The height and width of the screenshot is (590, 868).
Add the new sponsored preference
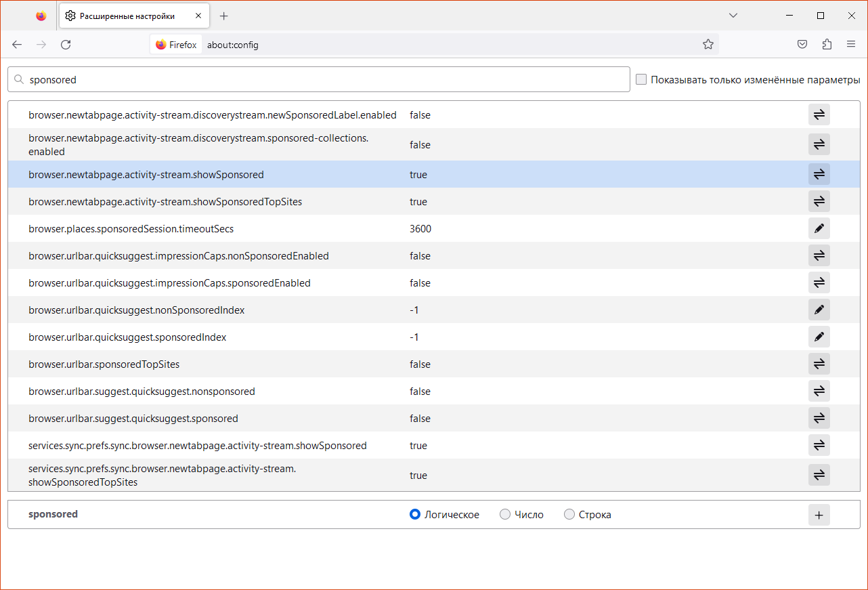[x=819, y=515]
